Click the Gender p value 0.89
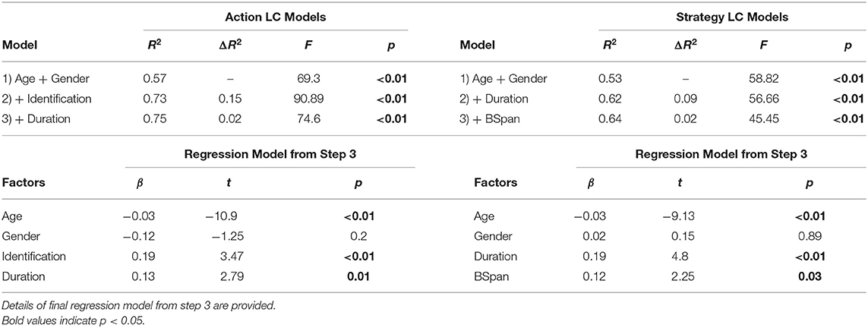 [812, 237]
